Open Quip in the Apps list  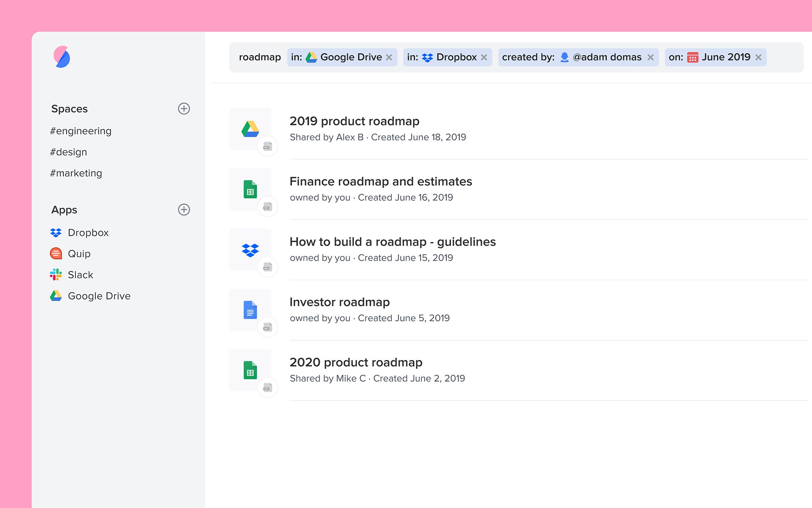pyautogui.click(x=79, y=253)
